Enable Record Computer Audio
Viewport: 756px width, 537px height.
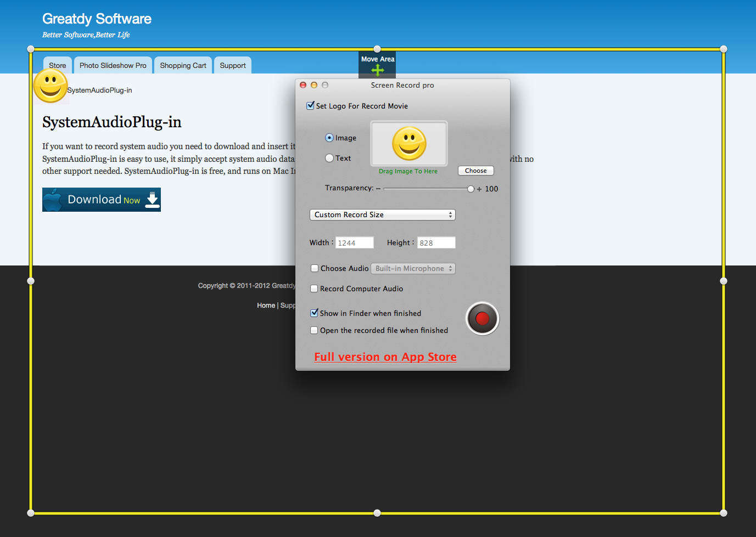coord(314,289)
